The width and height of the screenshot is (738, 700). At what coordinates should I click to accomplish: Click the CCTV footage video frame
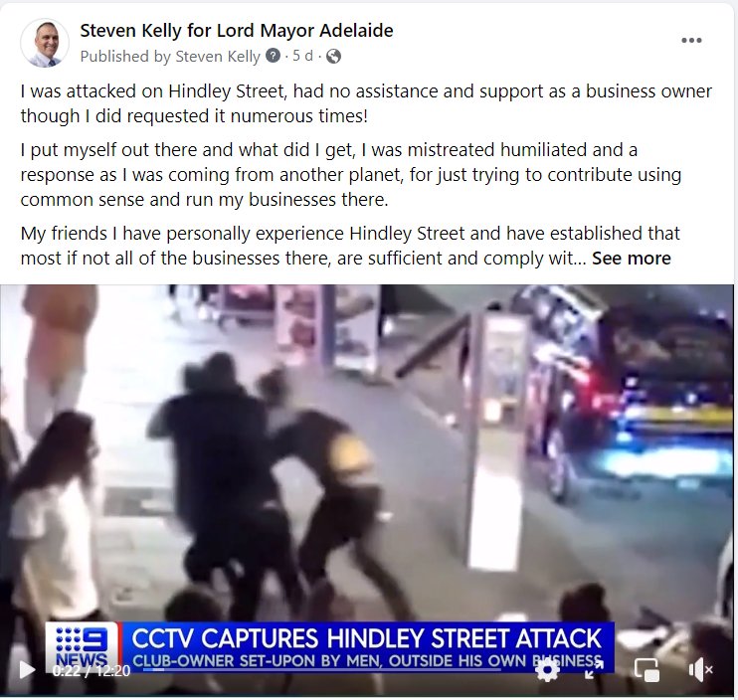[x=367, y=470]
